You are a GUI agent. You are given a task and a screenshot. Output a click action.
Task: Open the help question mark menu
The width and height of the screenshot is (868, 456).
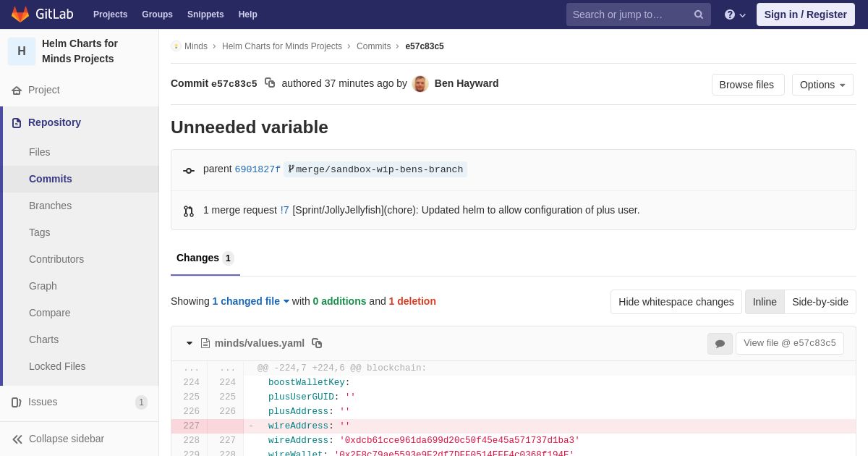point(735,14)
